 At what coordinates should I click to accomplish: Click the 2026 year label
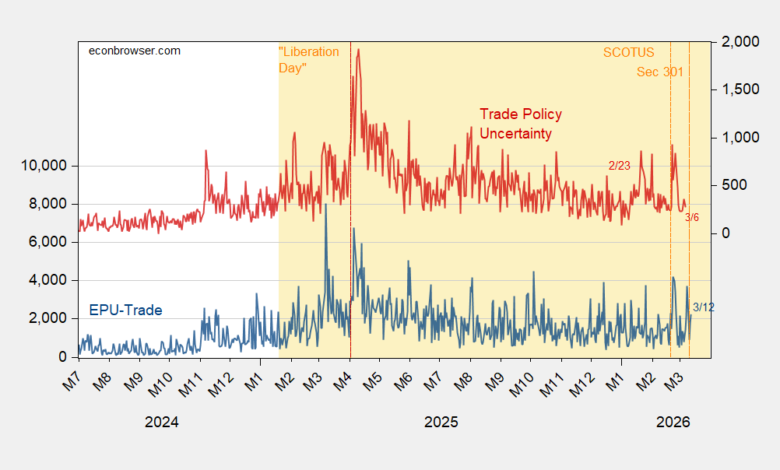click(672, 422)
